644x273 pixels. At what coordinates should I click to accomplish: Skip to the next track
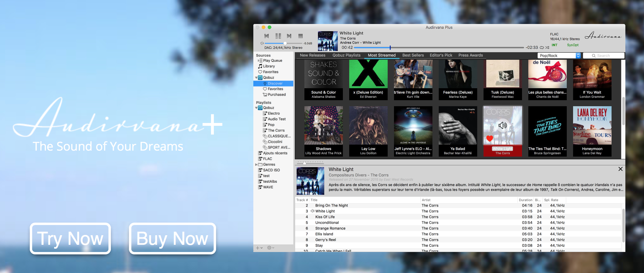[289, 36]
